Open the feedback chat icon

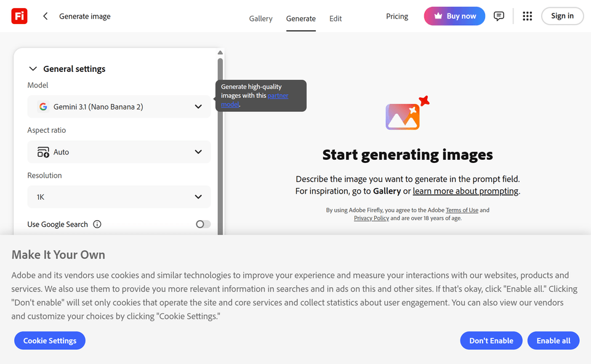click(499, 16)
